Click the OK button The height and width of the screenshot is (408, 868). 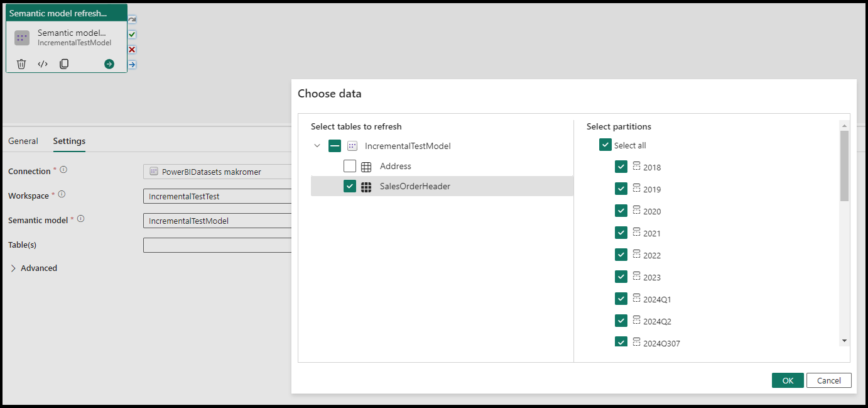tap(788, 380)
